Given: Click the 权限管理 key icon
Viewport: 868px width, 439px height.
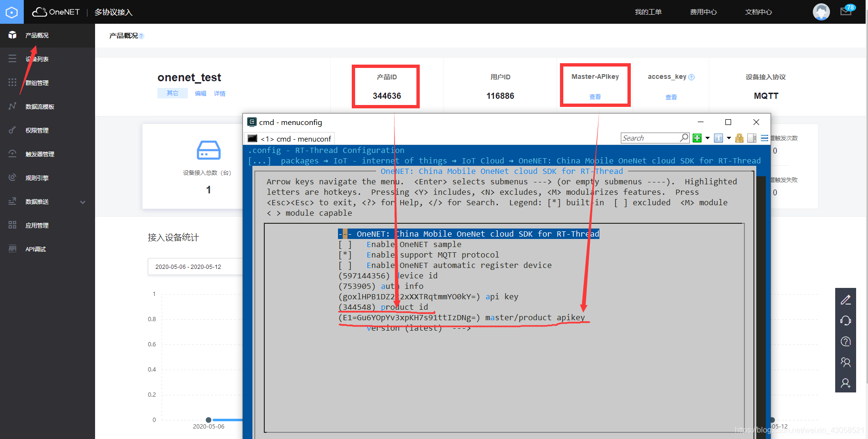Looking at the screenshot, I should point(12,130).
